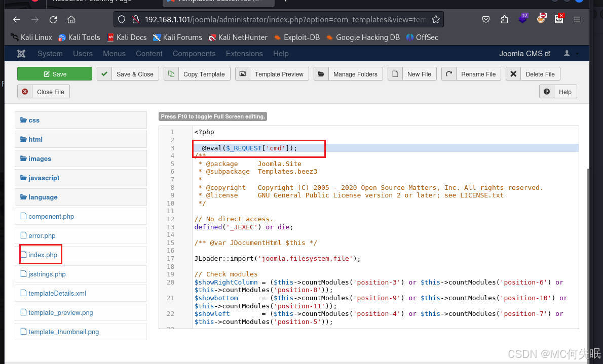Open the Kali Tools bookmark
This screenshot has width=603, height=364.
click(x=79, y=37)
